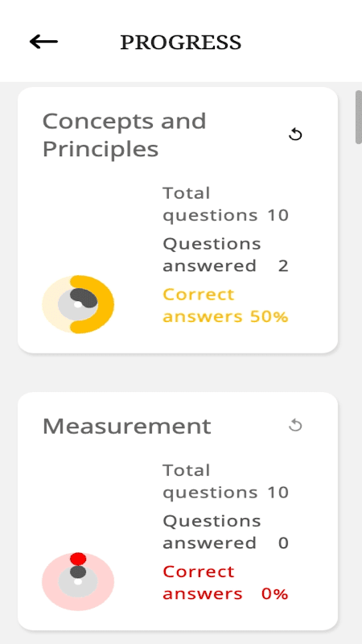Tap the red dot on Measurement chart

coord(78,559)
